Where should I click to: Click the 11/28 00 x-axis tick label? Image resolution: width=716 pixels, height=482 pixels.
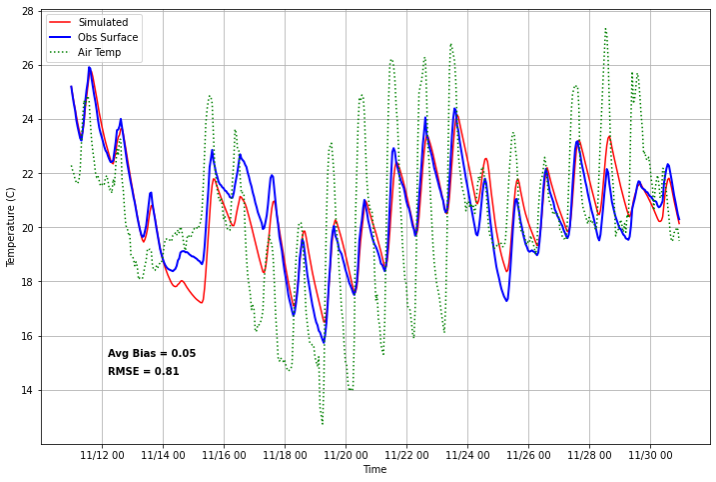(590, 455)
